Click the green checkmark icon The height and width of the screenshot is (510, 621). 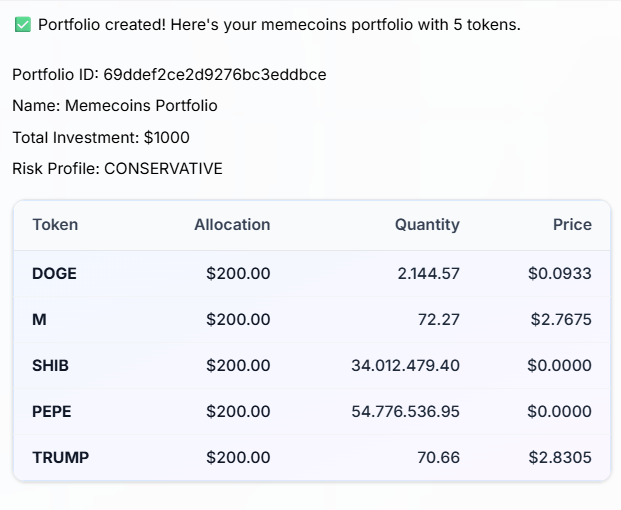click(23, 25)
